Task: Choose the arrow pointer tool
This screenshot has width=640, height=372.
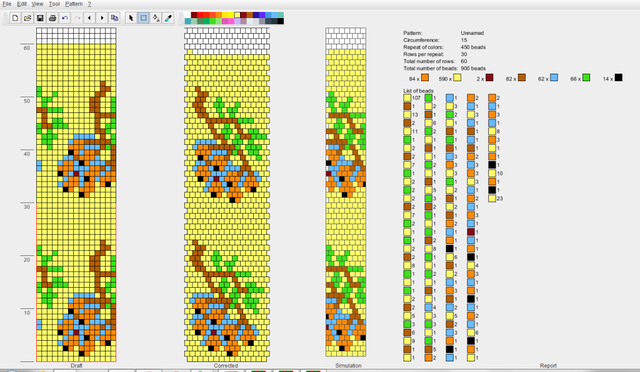Action: (x=131, y=18)
